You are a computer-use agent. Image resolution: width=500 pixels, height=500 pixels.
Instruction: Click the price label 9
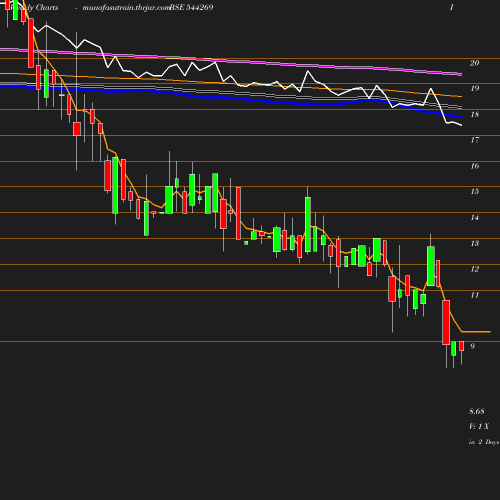coord(472,346)
